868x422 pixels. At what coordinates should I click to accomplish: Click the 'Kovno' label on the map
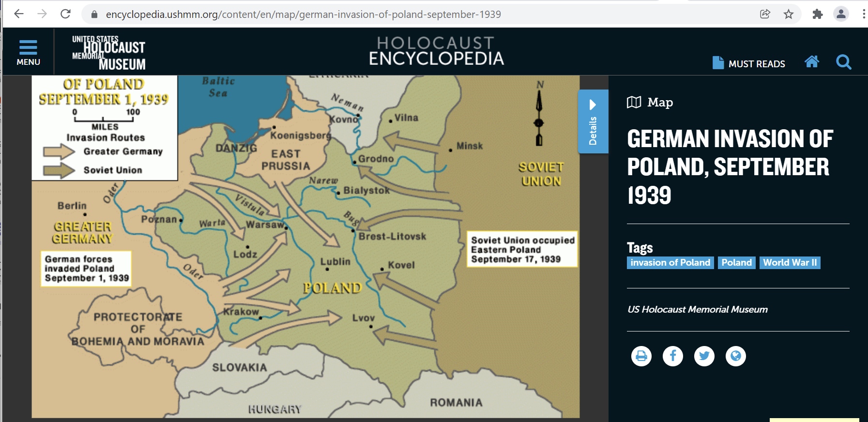343,119
